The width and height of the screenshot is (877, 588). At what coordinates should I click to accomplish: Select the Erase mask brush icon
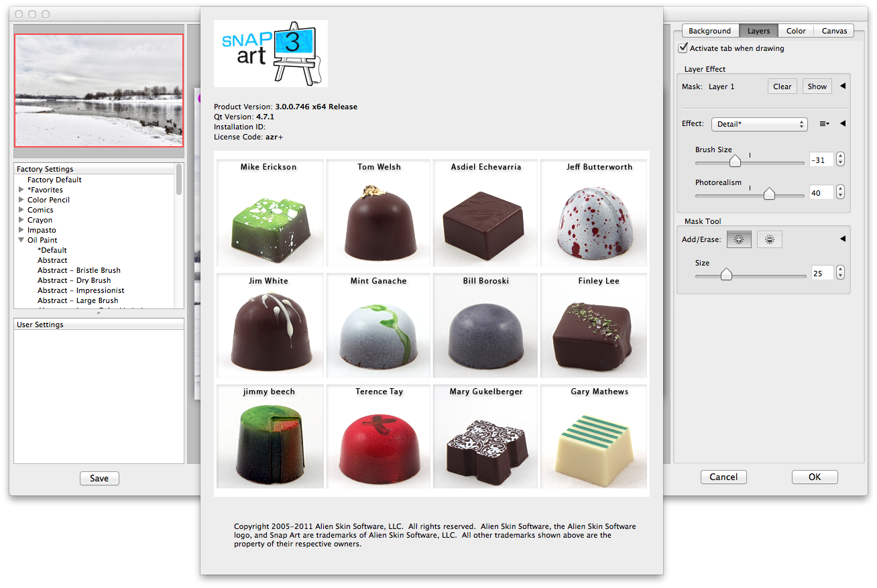tap(769, 239)
